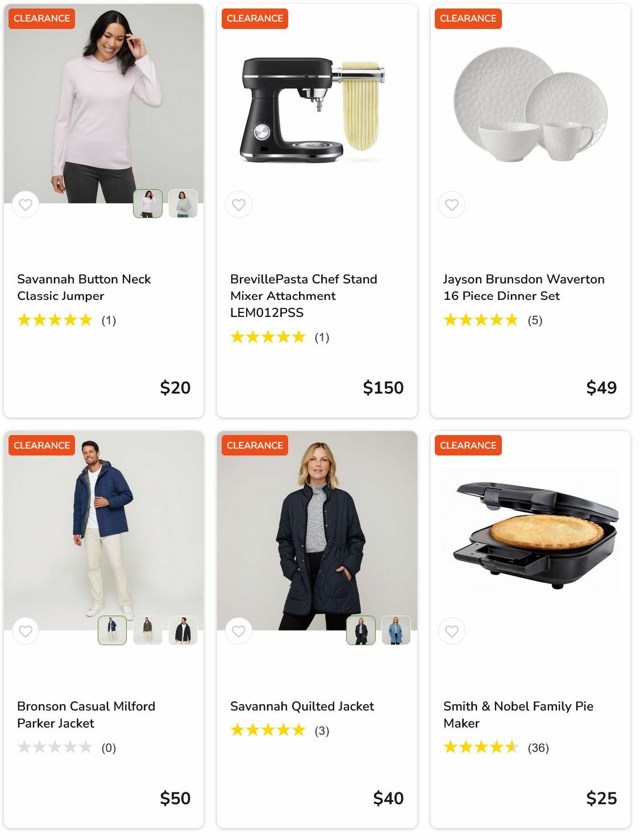The width and height of the screenshot is (640, 840).
Task: Select the light green jumper colour thumbnail
Action: [183, 203]
